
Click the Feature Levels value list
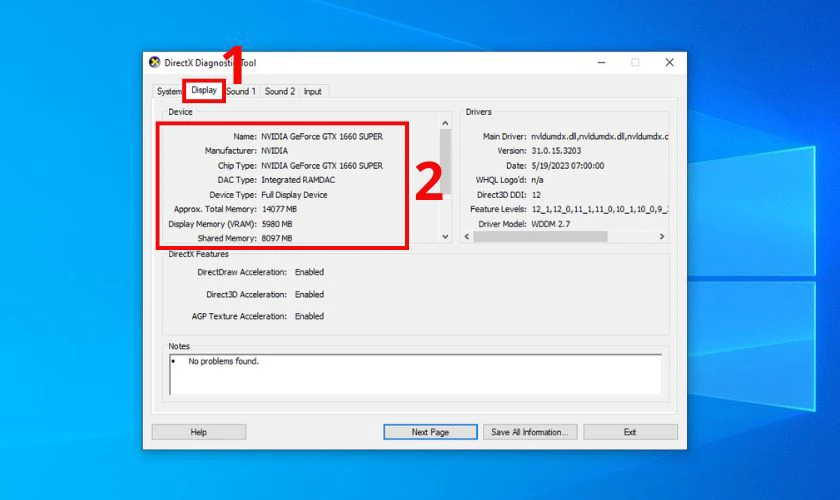point(599,209)
